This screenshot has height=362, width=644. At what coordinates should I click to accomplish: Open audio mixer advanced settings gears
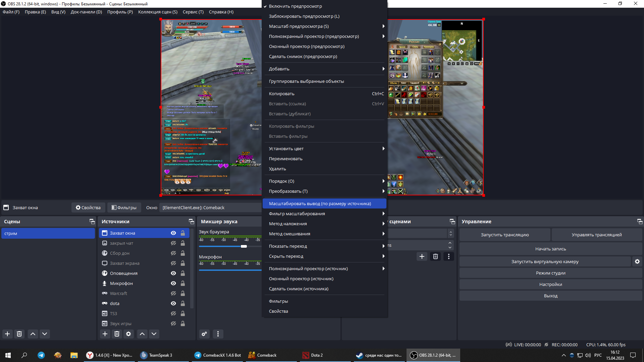(x=204, y=334)
